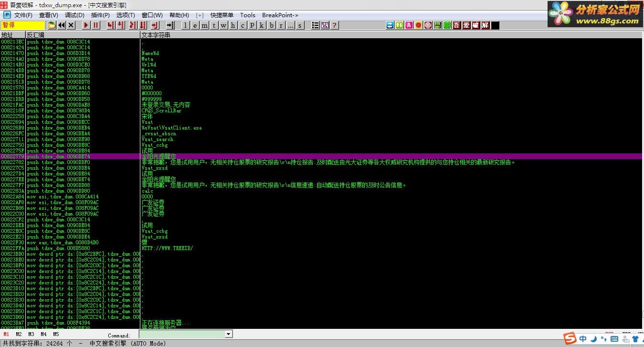Click the Open file folder toolbar icon
Viewport: 644px width, 347px height.
pos(52,25)
